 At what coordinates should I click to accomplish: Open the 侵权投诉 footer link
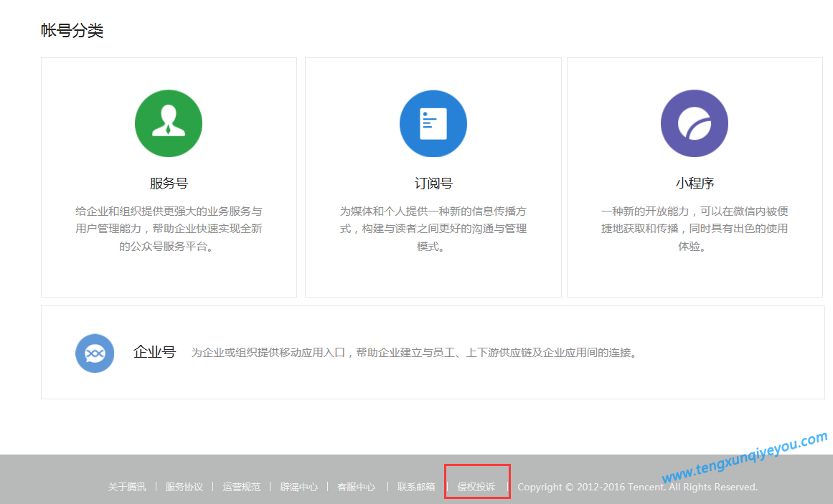pos(476,487)
